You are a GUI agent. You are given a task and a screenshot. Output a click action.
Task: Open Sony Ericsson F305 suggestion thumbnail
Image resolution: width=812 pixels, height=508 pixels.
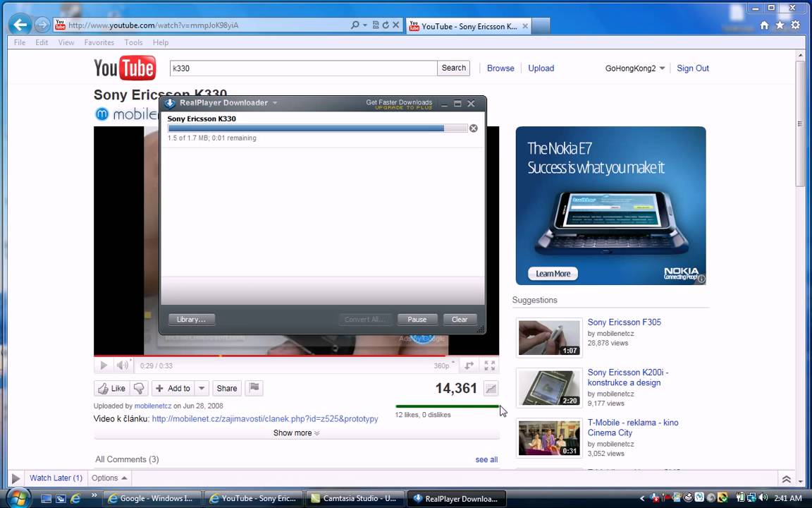pyautogui.click(x=549, y=337)
